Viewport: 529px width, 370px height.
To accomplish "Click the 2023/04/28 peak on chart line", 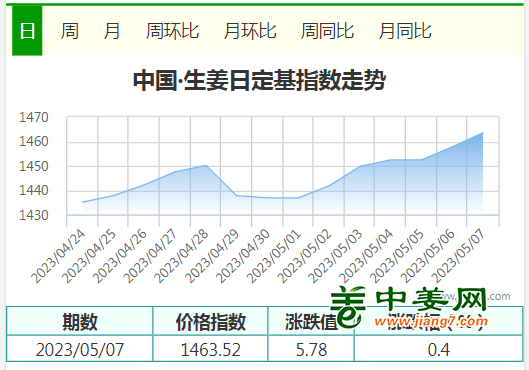I will click(x=206, y=165).
